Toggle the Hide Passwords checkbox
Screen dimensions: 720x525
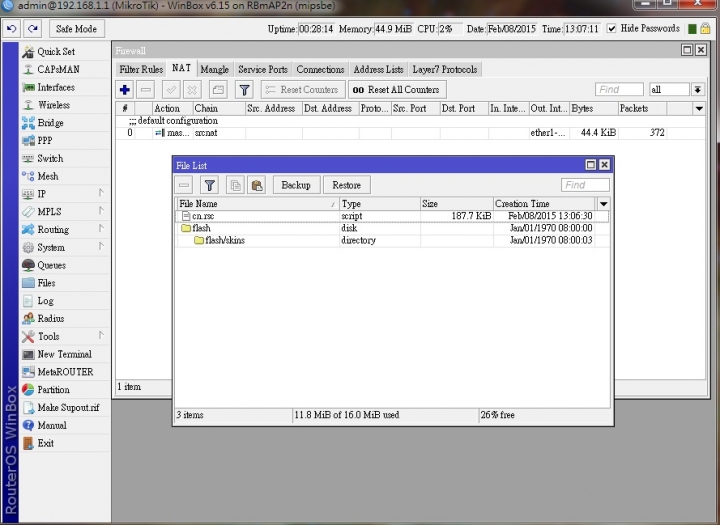coord(611,28)
